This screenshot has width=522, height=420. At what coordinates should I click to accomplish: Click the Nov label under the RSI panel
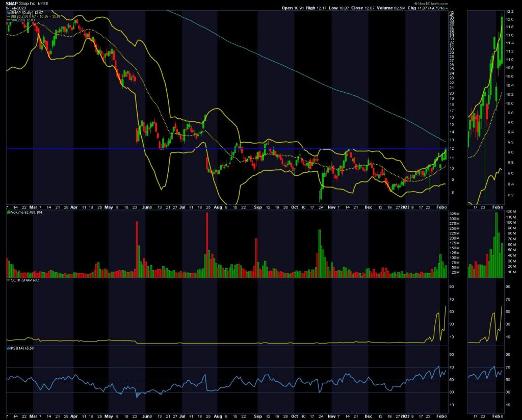pos(331,416)
